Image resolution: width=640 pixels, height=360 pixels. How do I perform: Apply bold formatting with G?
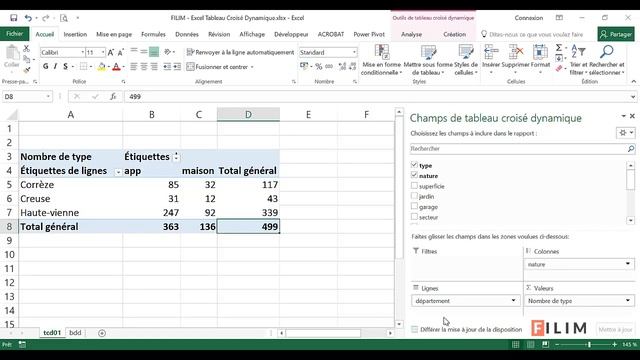pos(45,67)
